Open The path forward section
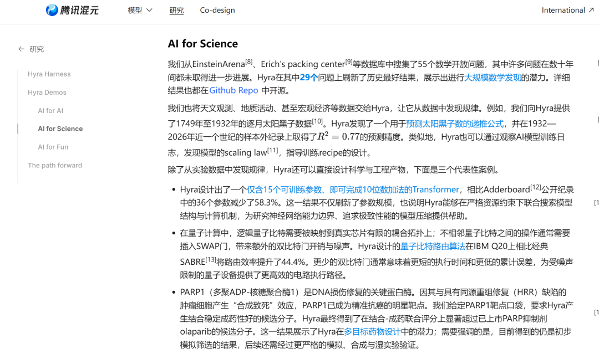Image resolution: width=599 pixels, height=364 pixels. coord(55,165)
